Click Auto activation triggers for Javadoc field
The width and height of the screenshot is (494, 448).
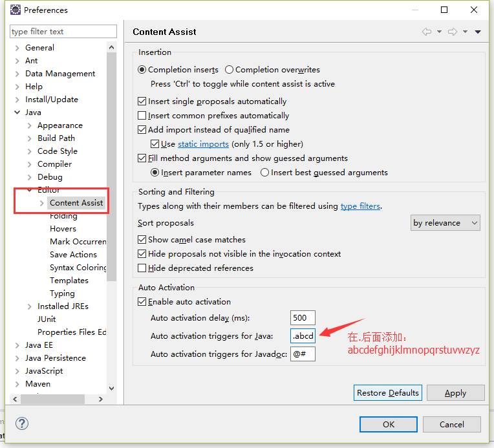pyautogui.click(x=303, y=354)
